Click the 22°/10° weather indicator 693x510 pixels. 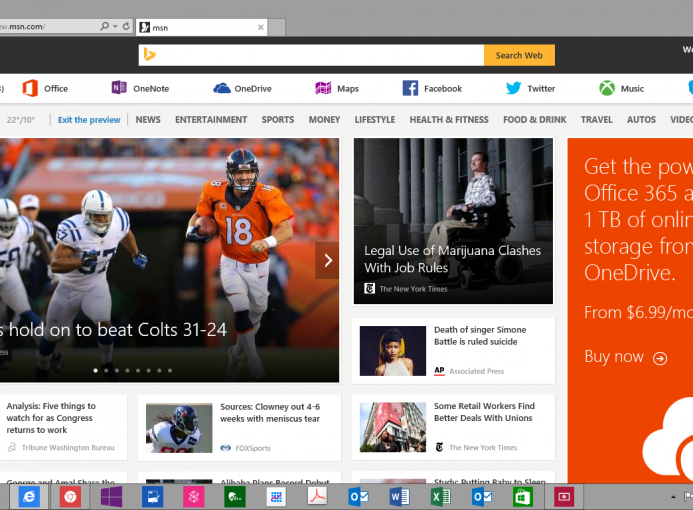(x=20, y=120)
